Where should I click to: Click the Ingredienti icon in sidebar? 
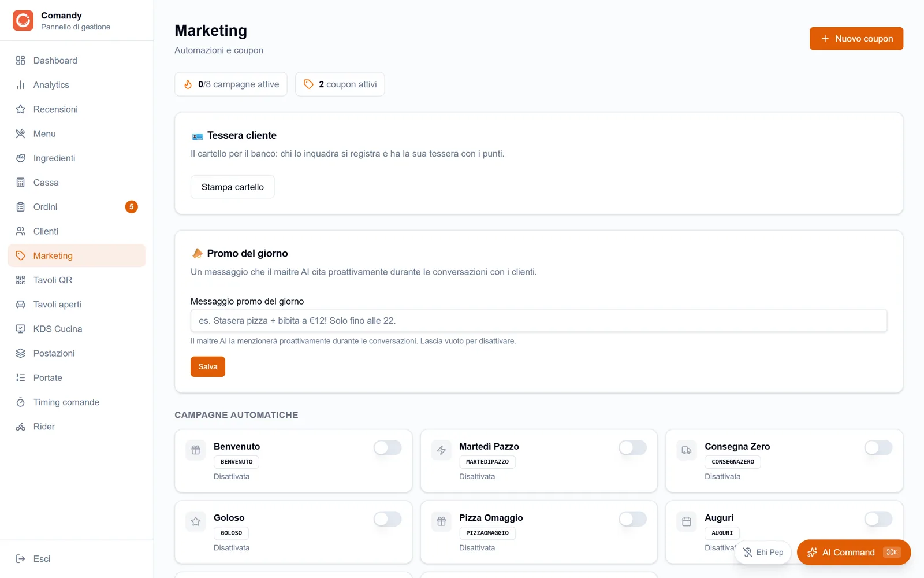pyautogui.click(x=21, y=158)
